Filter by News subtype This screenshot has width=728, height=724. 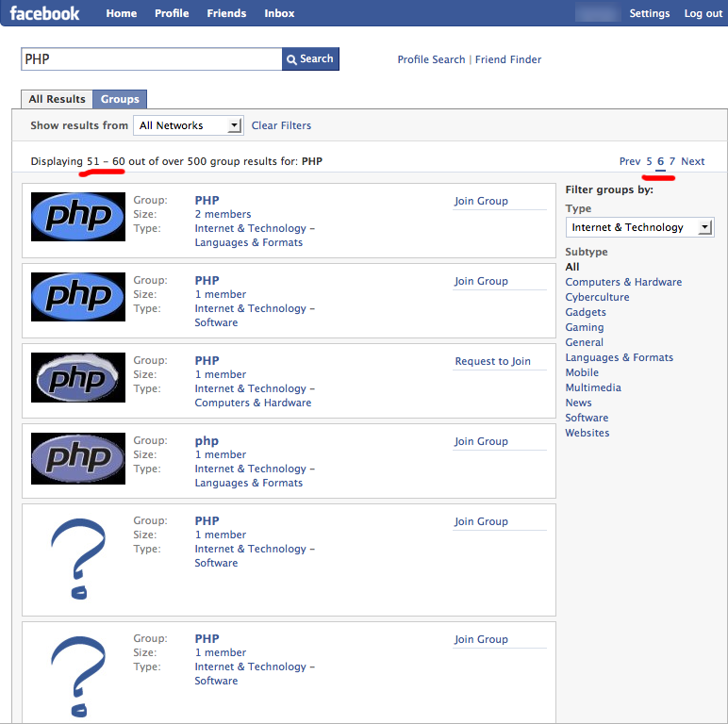tap(578, 403)
